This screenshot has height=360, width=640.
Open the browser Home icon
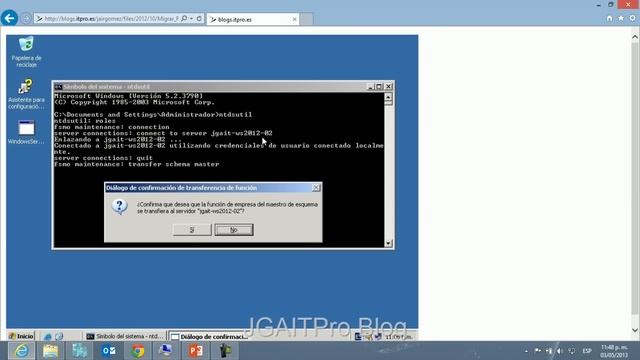click(x=609, y=18)
